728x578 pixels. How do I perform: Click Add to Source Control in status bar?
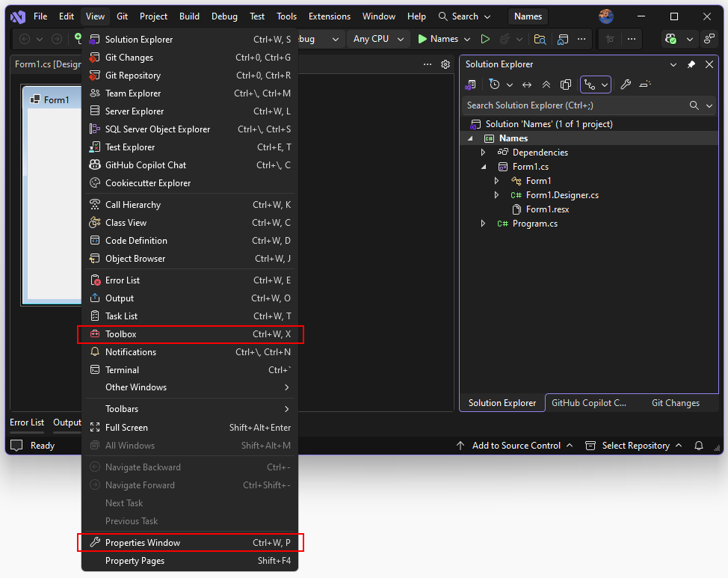516,445
